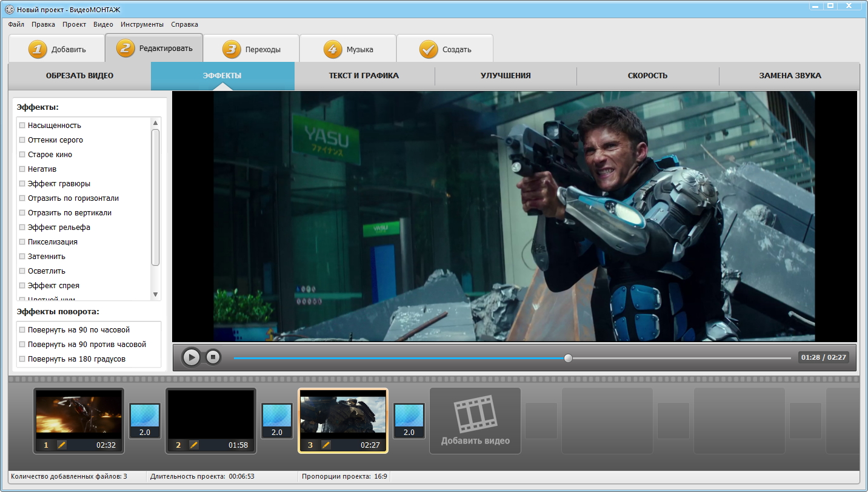
Task: Click transition icon after clip 3
Action: pos(409,421)
